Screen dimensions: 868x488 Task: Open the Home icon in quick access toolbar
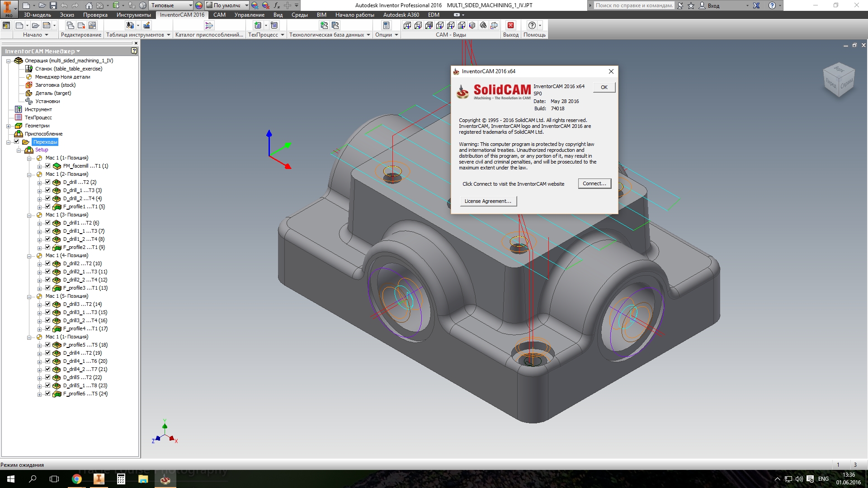(x=89, y=5)
